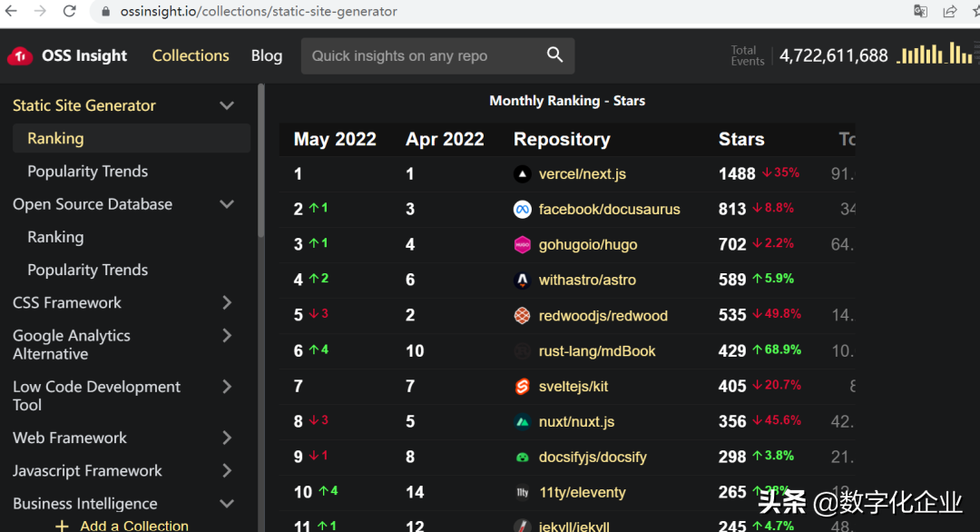Click the search magnifier icon
The height and width of the screenshot is (532, 980).
[555, 55]
